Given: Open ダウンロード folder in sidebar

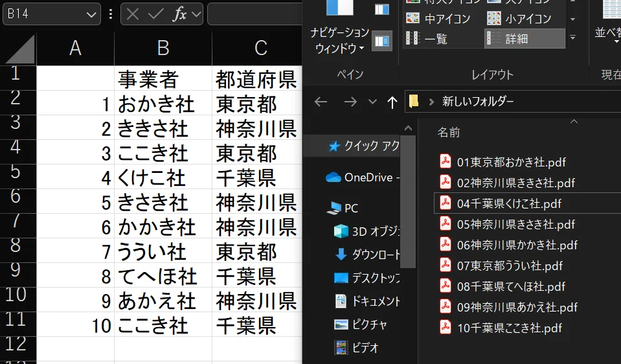Looking at the screenshot, I should click(367, 255).
